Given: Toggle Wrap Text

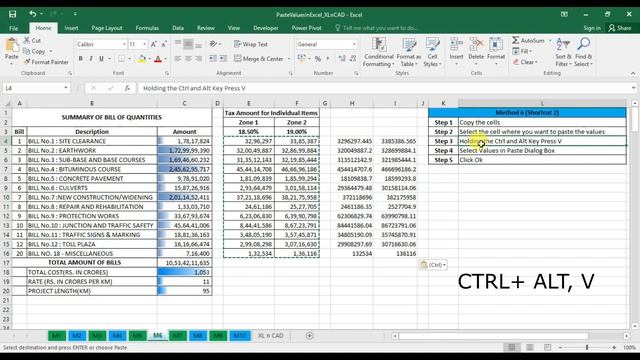Looking at the screenshot, I should pyautogui.click(x=251, y=44).
